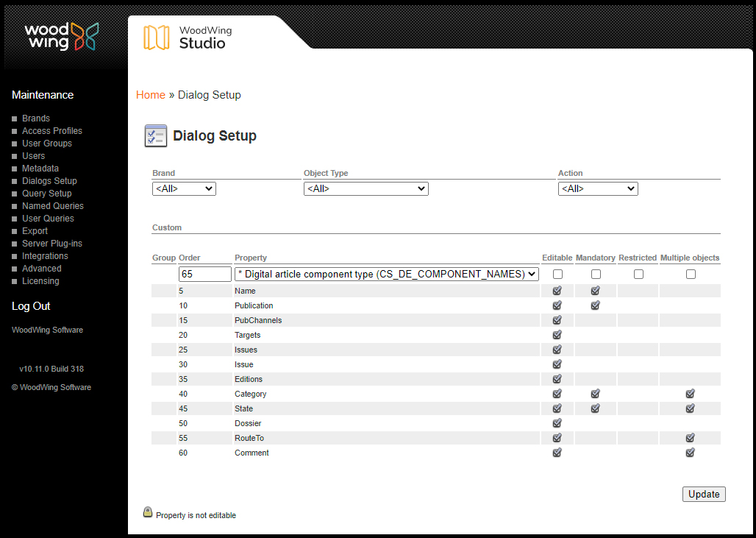Open the WoodWing Software link

pos(47,330)
